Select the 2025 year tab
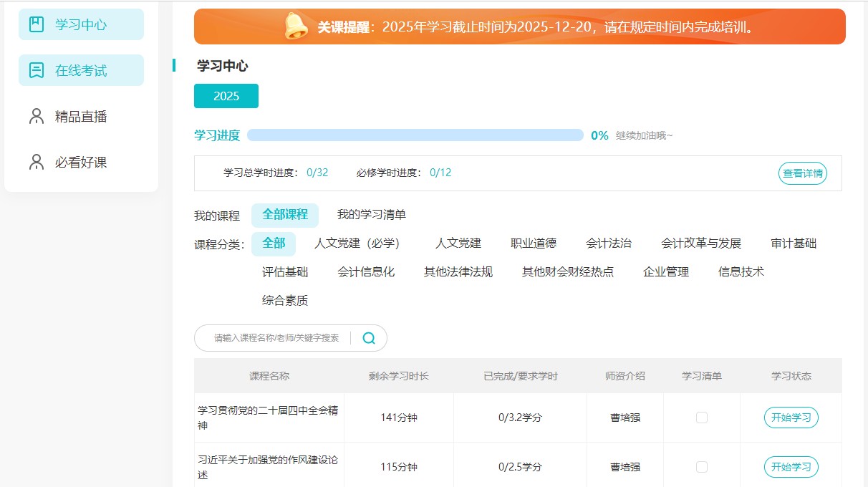 click(226, 95)
